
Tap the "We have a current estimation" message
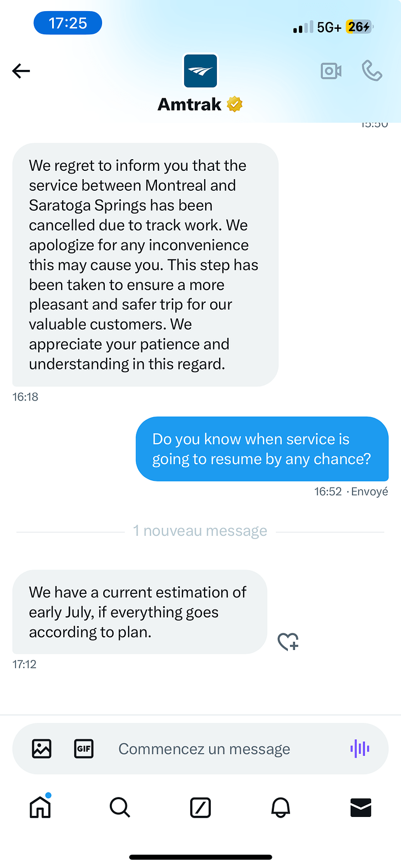139,612
